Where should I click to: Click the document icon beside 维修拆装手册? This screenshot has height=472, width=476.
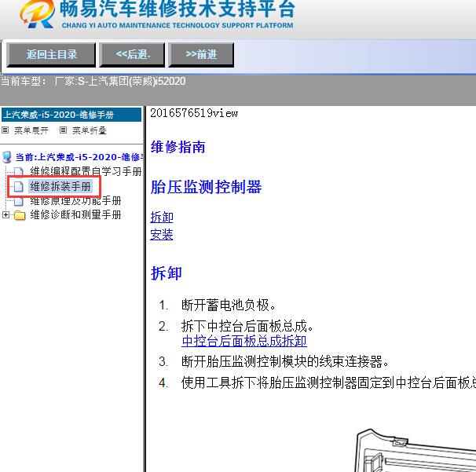pos(19,186)
